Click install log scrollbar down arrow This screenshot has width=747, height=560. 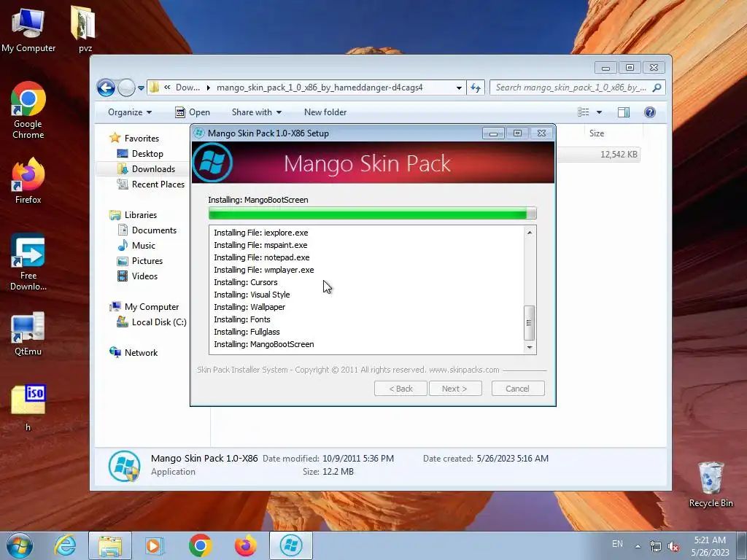[530, 348]
